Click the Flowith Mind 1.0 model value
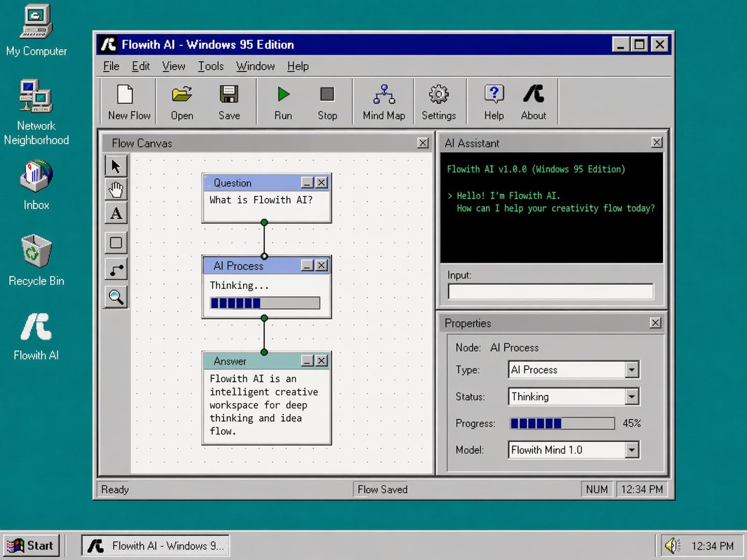The height and width of the screenshot is (560, 747). coord(547,450)
